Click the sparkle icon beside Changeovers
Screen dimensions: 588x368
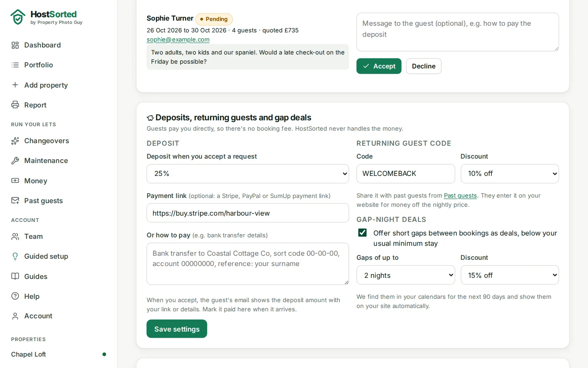(15, 141)
